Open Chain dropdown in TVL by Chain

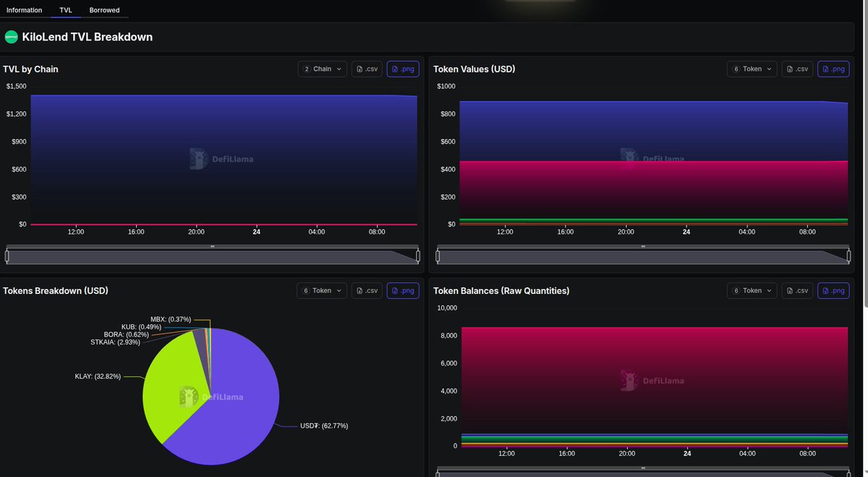click(x=323, y=69)
